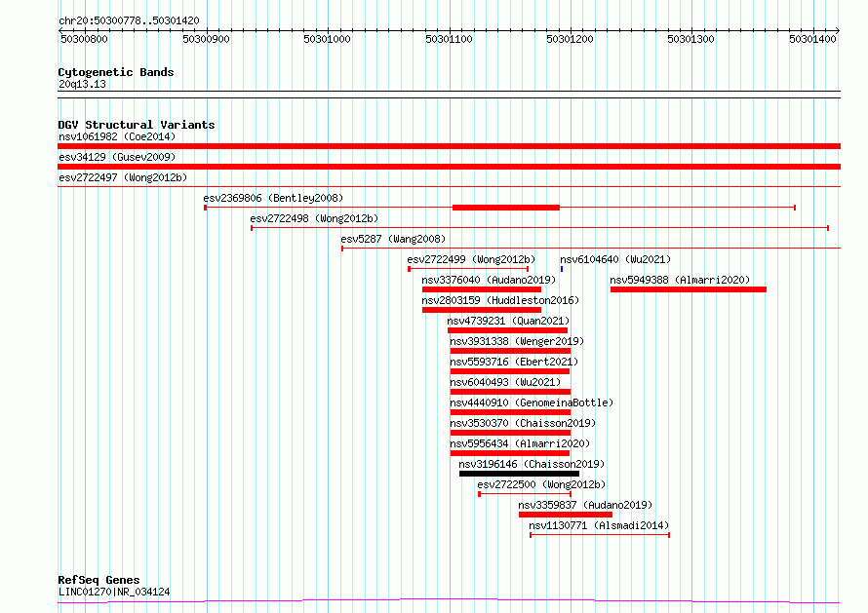Open the nsv5593716 (Ebert2021) label
This screenshot has width=868, height=613.
point(514,362)
